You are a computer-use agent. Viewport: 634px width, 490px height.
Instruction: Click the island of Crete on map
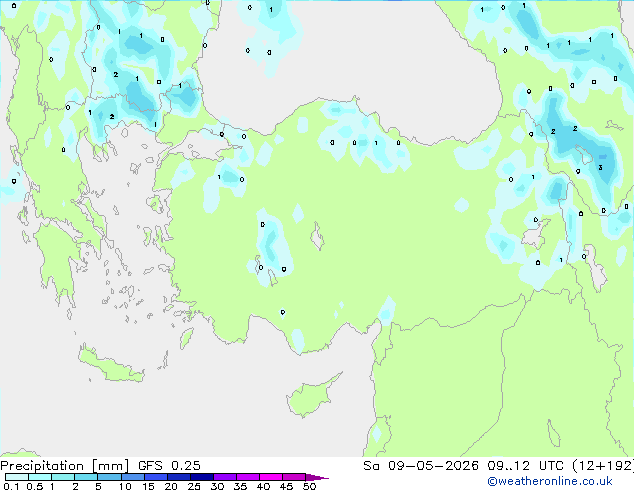[x=111, y=365]
